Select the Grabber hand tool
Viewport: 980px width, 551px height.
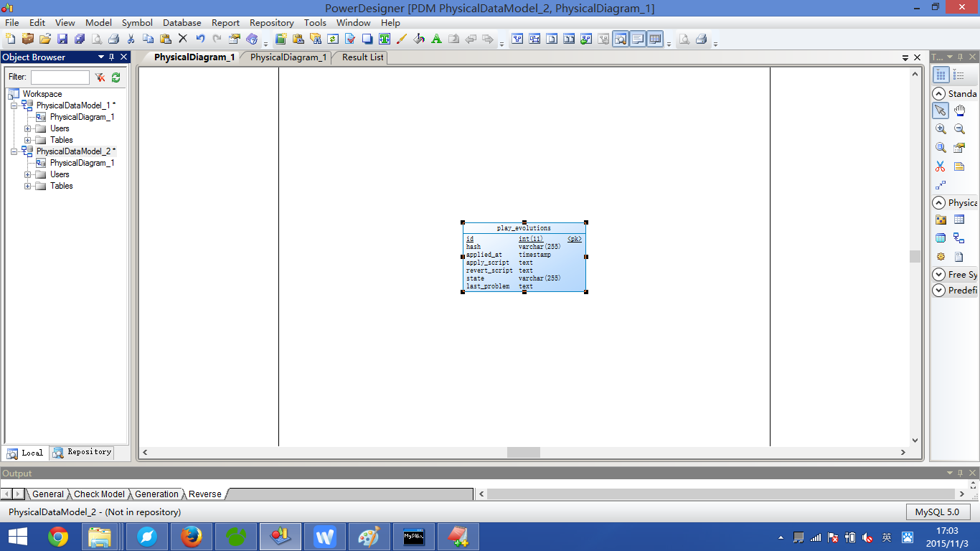pos(959,110)
